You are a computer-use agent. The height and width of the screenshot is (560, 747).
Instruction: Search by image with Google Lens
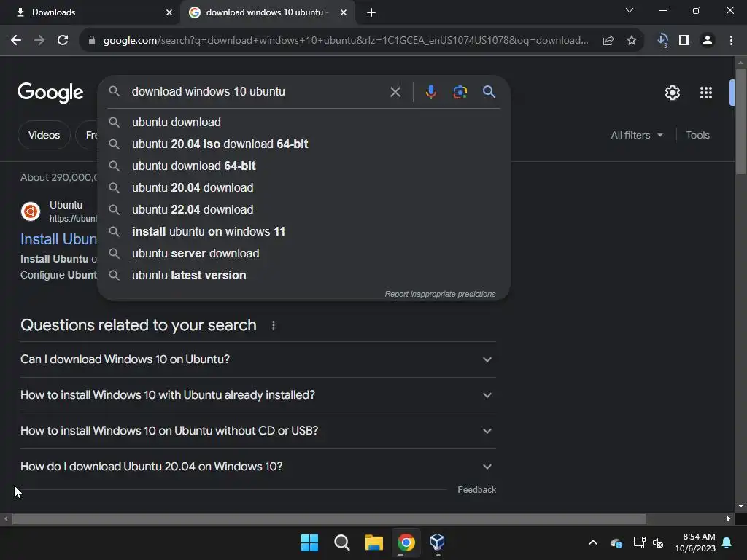tap(460, 92)
